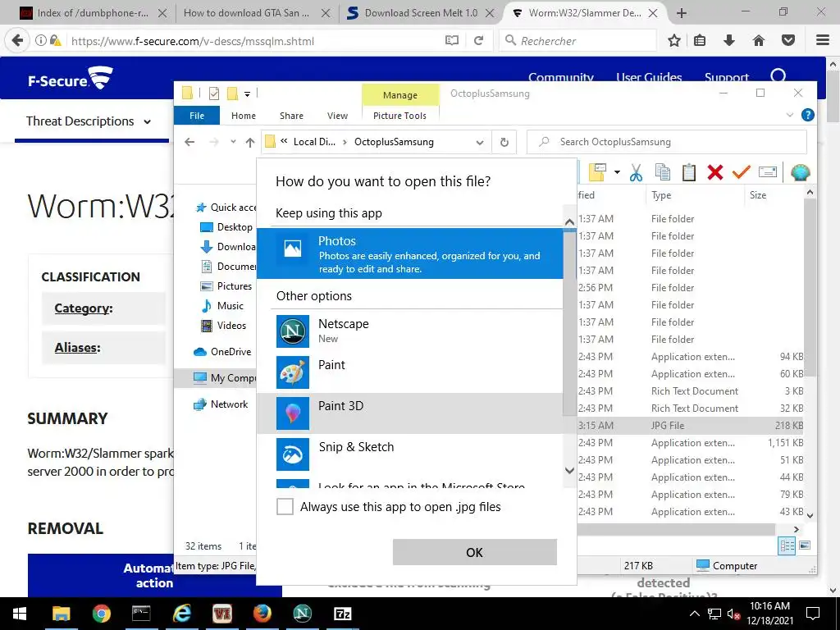Open recent locations dropdown arrow in Explorer
Viewport: 840px width, 630px height.
click(x=233, y=142)
